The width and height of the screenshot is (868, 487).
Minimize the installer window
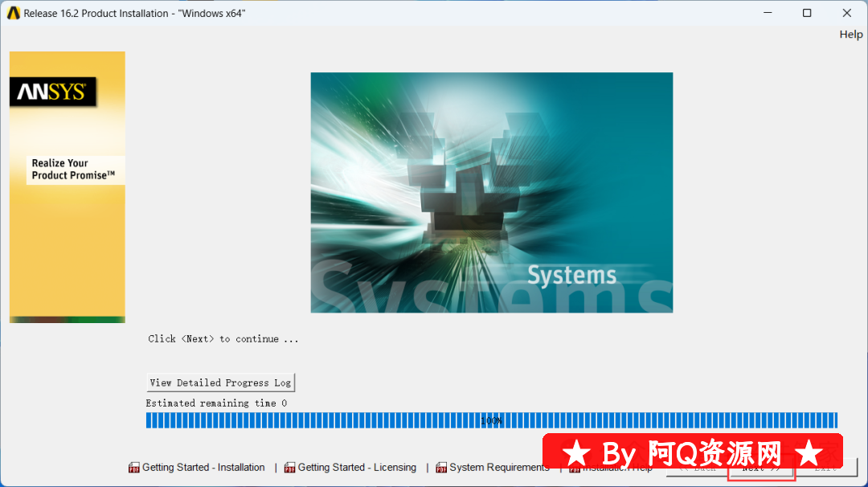pyautogui.click(x=768, y=13)
